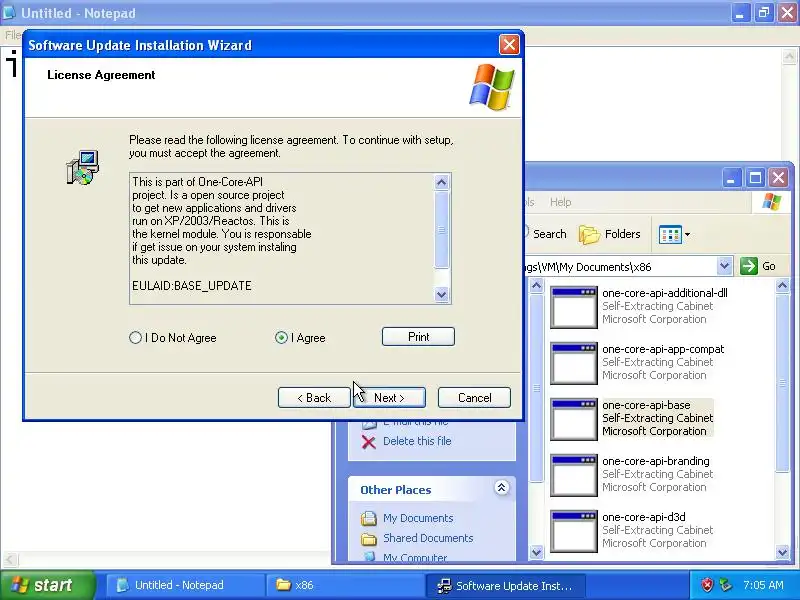Minimize the Notepad window

tap(740, 13)
